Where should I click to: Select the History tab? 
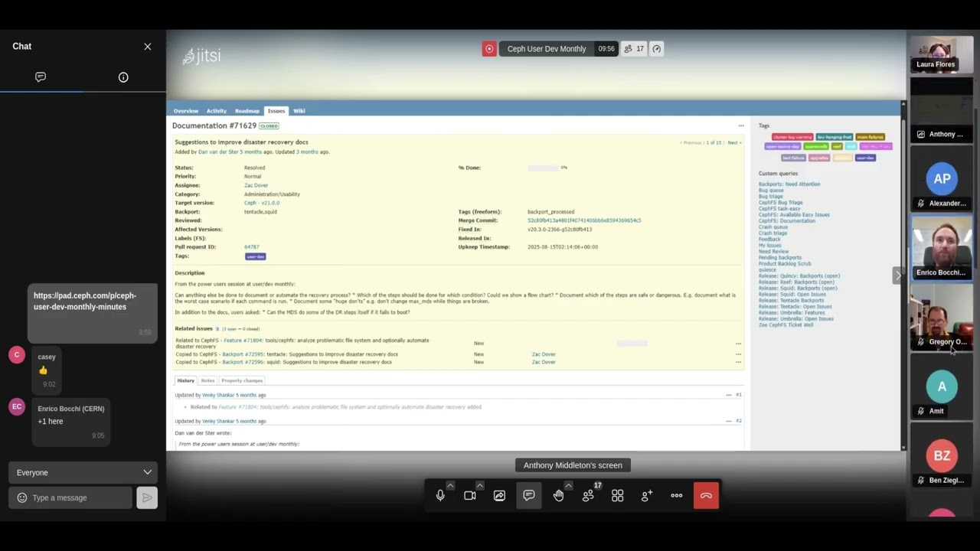pyautogui.click(x=186, y=380)
